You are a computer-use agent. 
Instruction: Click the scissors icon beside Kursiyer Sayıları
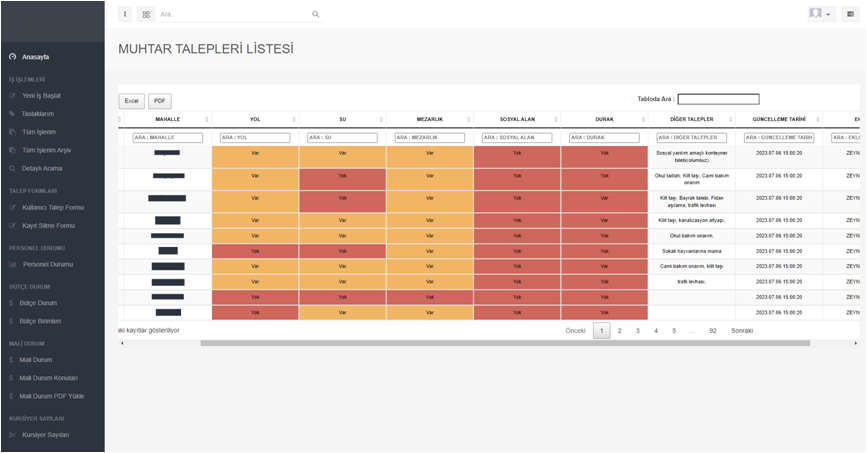point(13,435)
